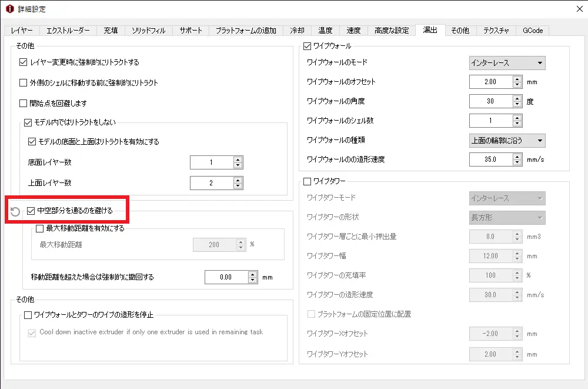Increase 底面レイヤー数 with the up arrow
Viewport: 588px width, 389px height.
click(238, 159)
